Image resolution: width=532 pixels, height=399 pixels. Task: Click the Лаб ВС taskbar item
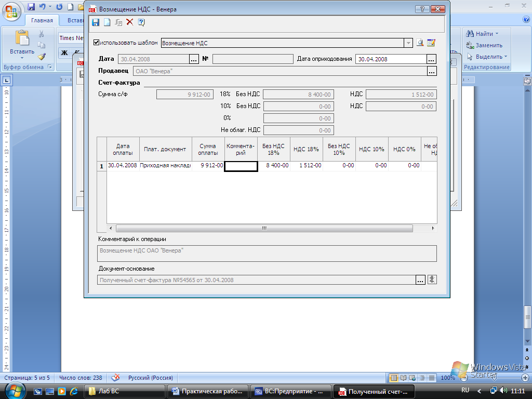[x=124, y=391]
